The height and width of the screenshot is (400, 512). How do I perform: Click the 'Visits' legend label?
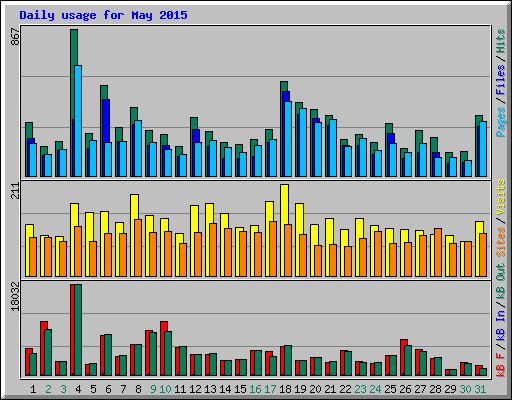click(501, 197)
